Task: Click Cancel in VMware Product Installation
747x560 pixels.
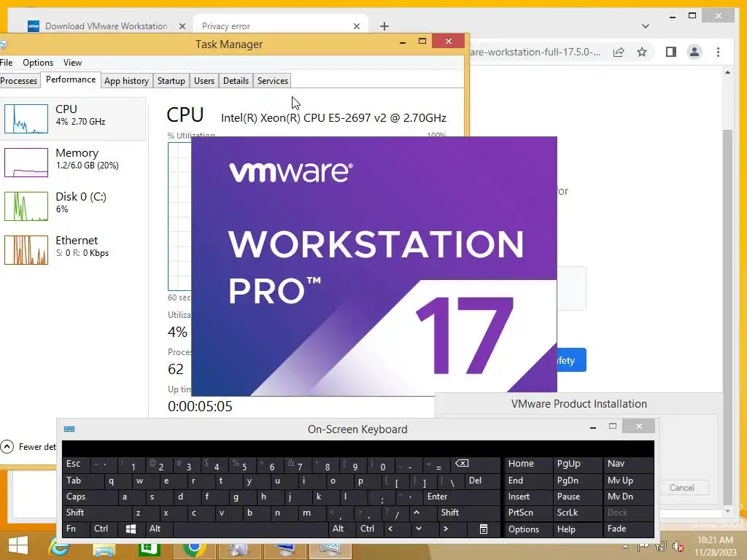Action: click(x=682, y=488)
